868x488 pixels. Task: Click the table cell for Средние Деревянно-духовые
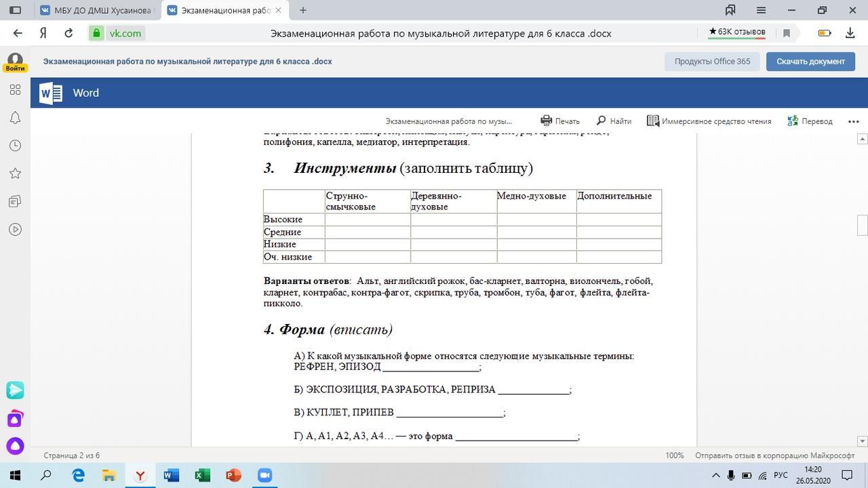point(454,232)
